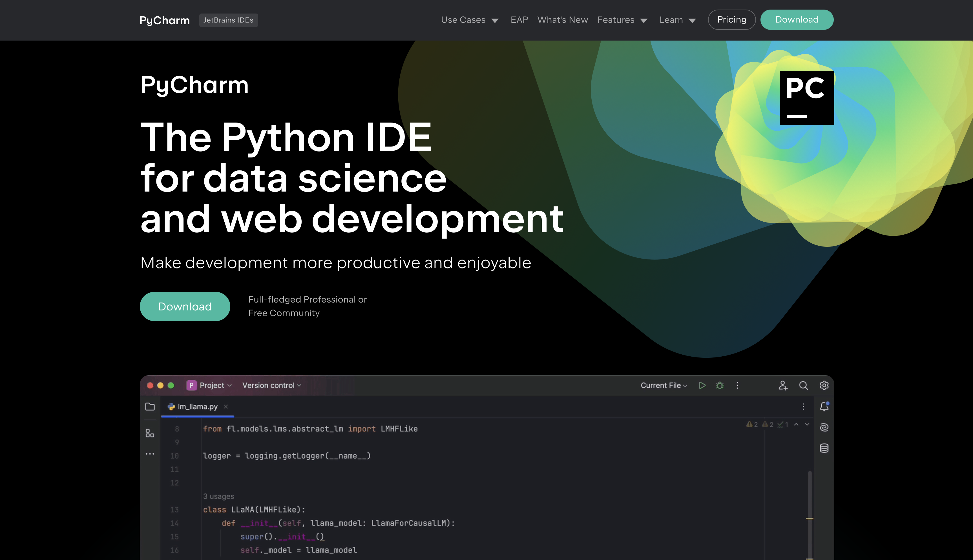Click the second warning indicator showing 2

[x=768, y=424]
